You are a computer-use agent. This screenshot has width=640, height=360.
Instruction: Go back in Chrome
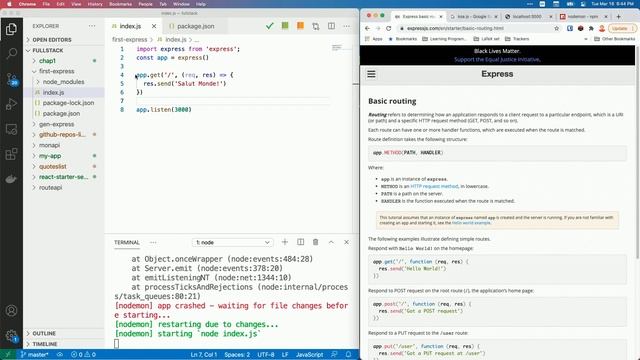[x=367, y=29]
